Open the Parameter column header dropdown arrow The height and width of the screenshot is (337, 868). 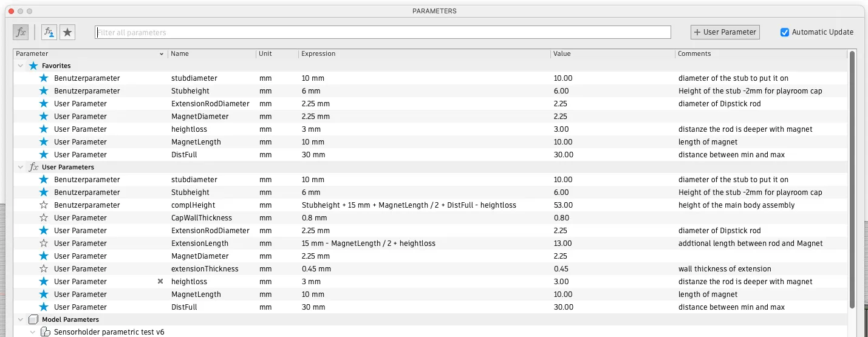click(162, 54)
